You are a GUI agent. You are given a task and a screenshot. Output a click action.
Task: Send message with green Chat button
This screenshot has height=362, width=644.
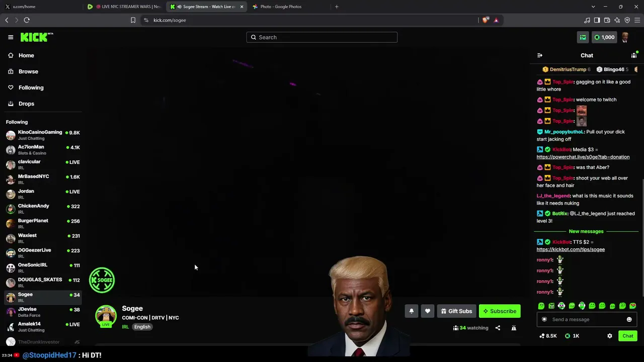[627, 336]
